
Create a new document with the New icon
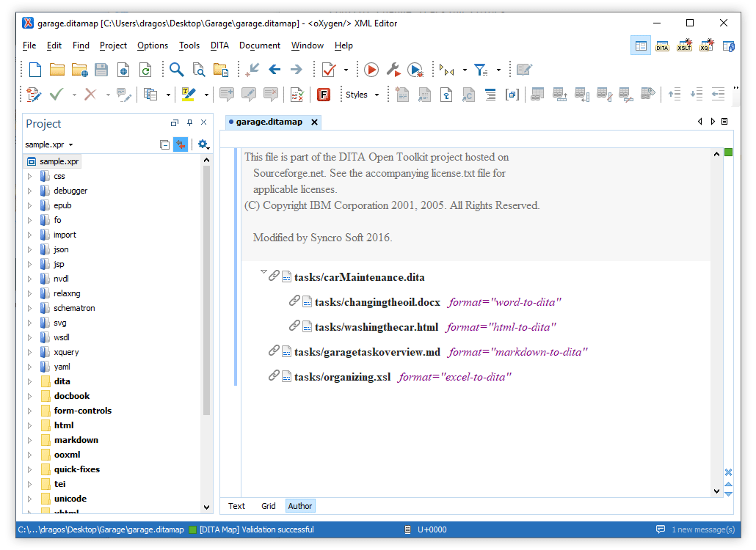point(34,70)
